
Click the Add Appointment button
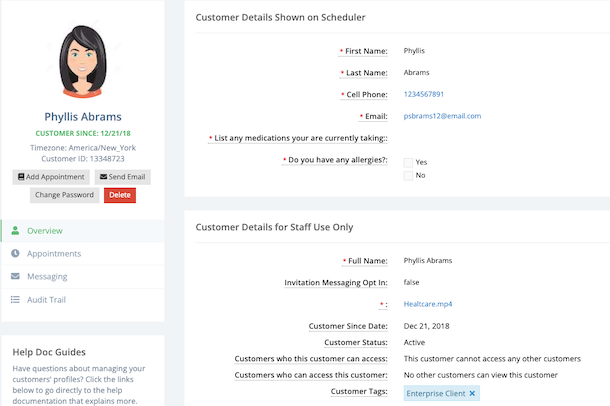pos(51,177)
